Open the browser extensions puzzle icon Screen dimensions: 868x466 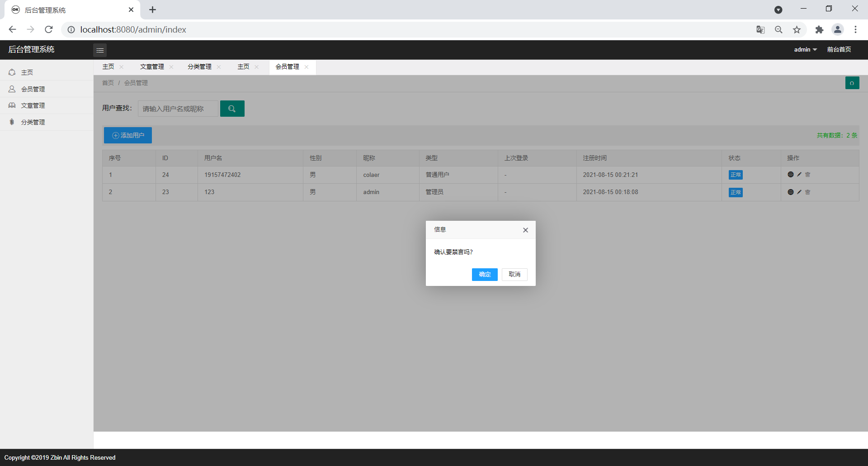tap(819, 30)
